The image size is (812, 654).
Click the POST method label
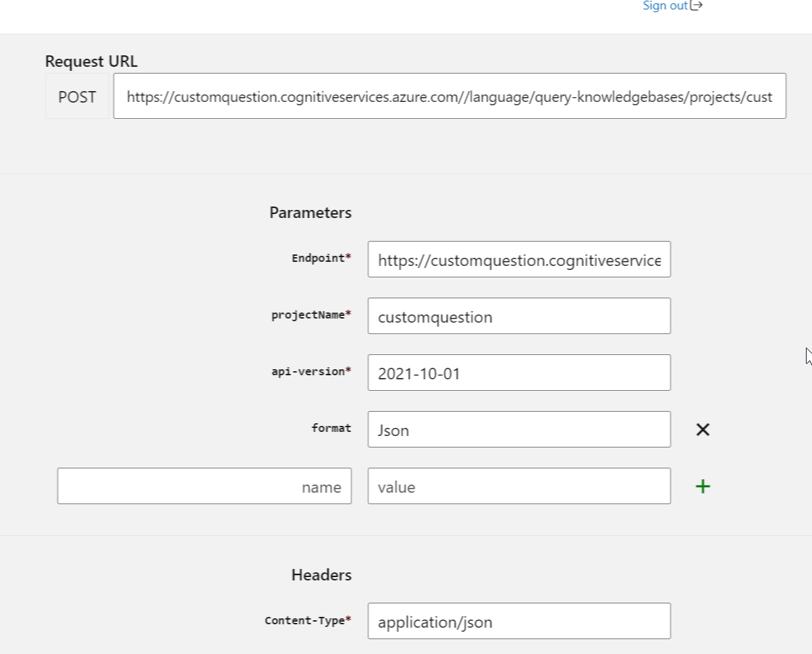pyautogui.click(x=76, y=97)
